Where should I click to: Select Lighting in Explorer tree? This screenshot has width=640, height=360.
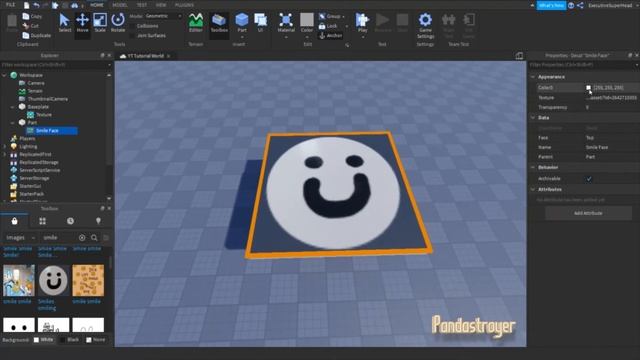28,147
